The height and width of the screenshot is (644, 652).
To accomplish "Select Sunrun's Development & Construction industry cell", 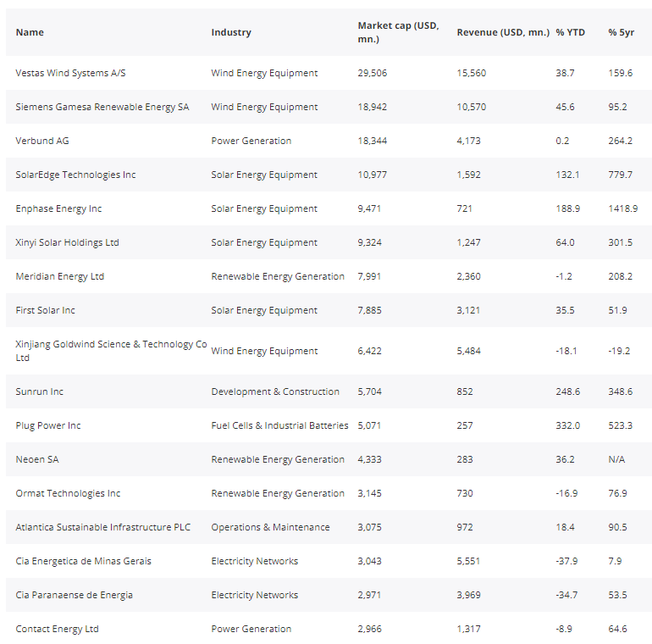I will [275, 391].
